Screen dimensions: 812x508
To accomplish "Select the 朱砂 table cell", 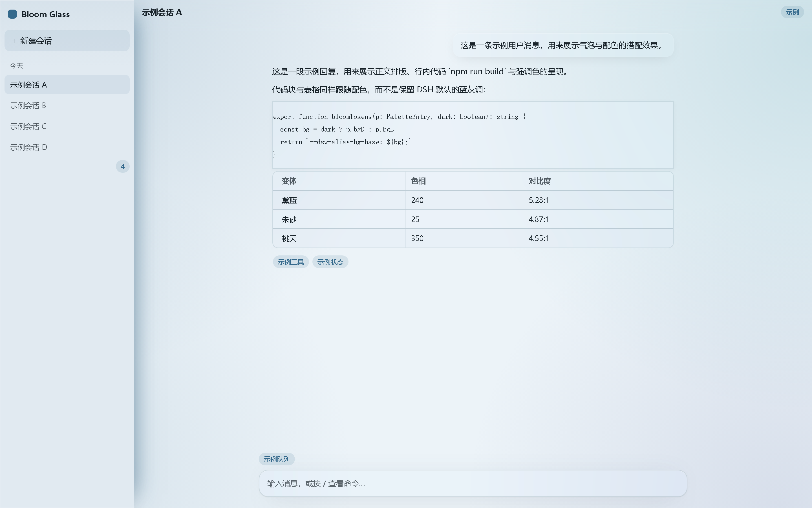I will (x=339, y=219).
